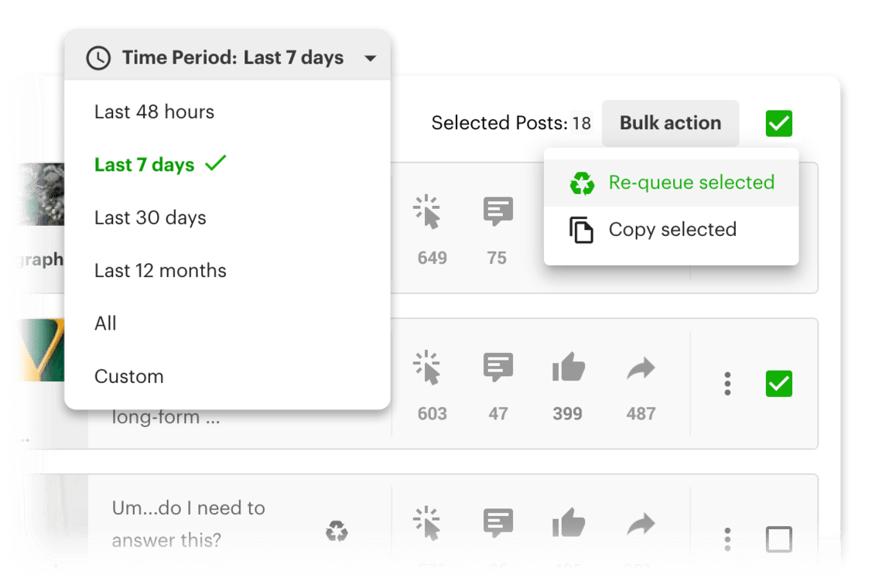Click the clock icon in Time Period header
The image size is (882, 588).
pos(99,57)
